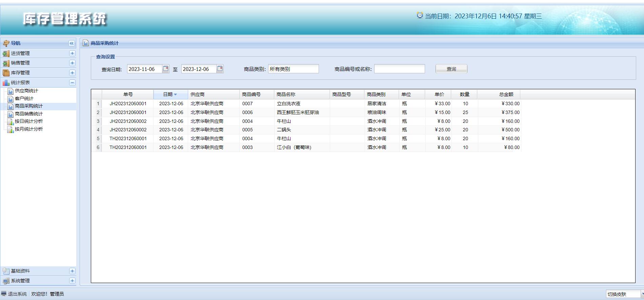The image size is (644, 300).
Task: Open the 商品销售统计 report
Action: (29, 114)
